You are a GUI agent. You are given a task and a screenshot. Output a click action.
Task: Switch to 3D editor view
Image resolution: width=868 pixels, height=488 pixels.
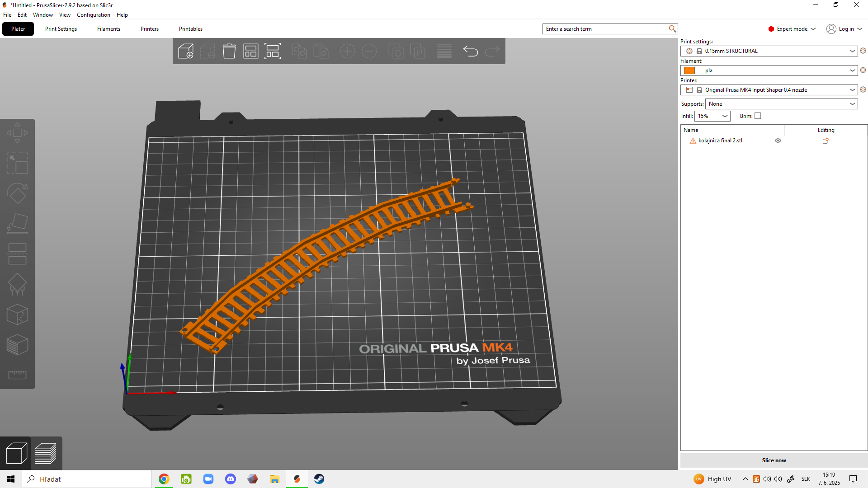pyautogui.click(x=16, y=453)
